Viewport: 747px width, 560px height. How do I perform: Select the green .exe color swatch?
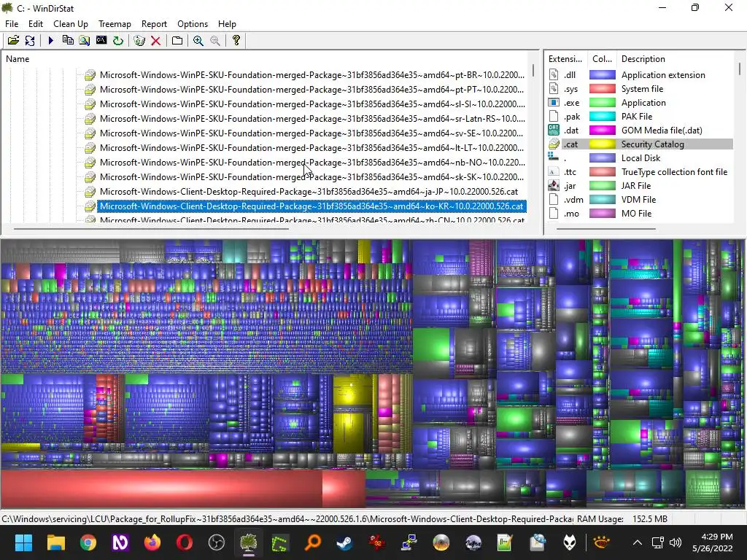602,102
